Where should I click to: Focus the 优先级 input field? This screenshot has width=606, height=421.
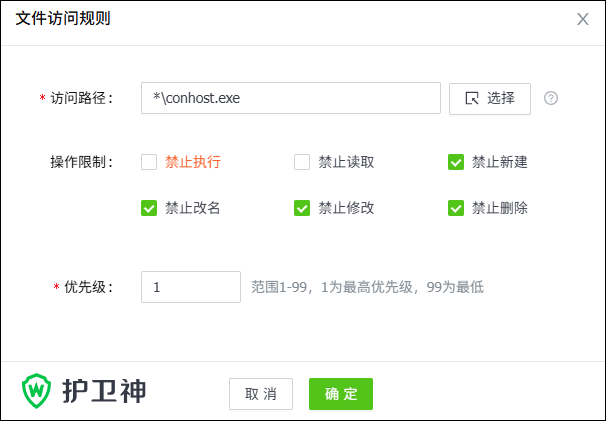tap(191, 287)
